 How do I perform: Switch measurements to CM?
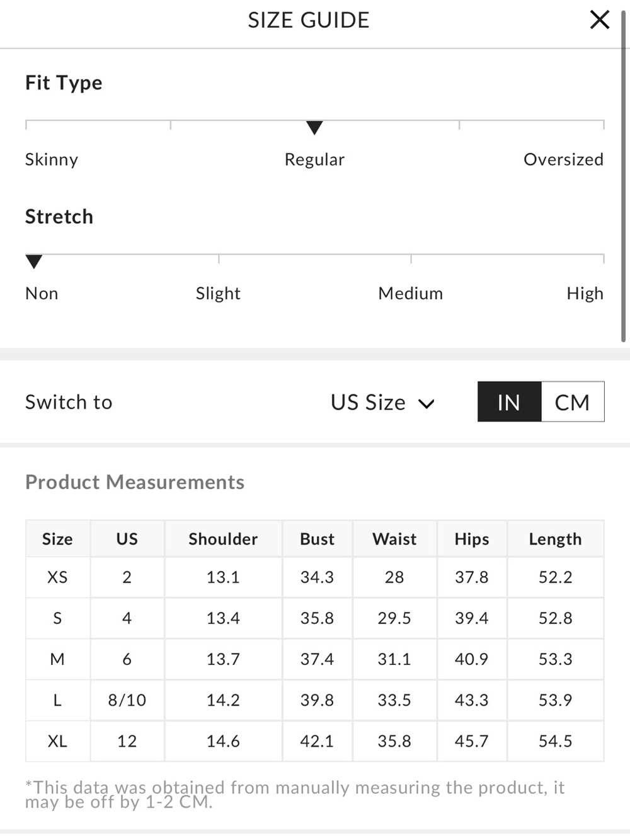(x=573, y=401)
